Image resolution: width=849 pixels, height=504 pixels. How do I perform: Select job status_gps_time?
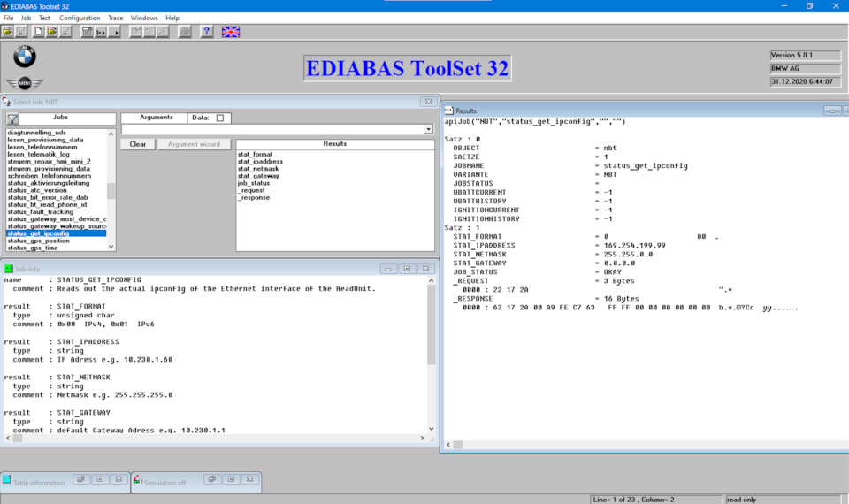click(x=33, y=248)
